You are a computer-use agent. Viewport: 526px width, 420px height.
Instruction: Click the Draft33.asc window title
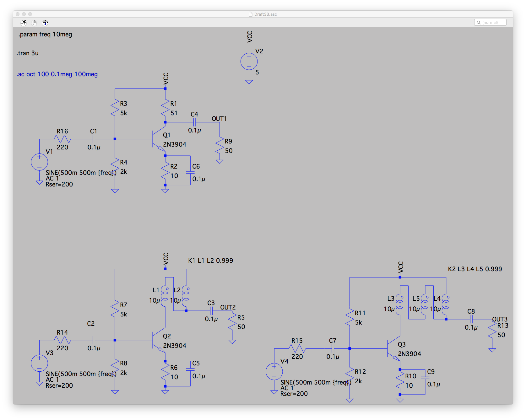265,14
